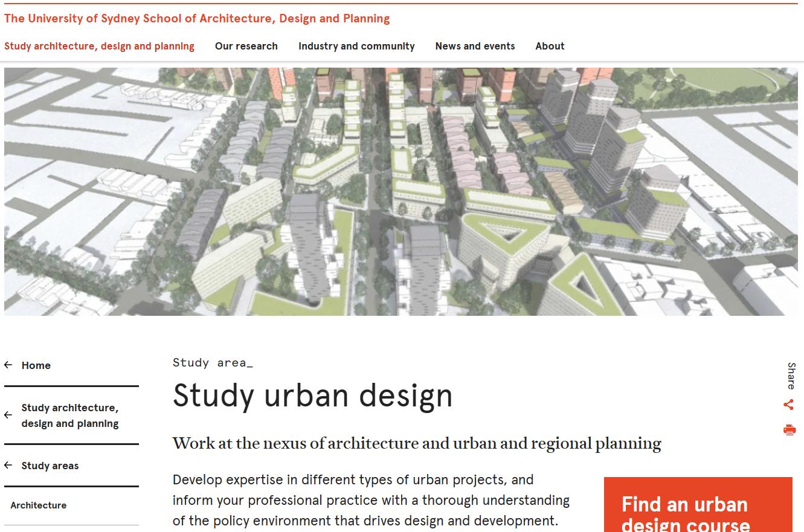Image resolution: width=804 pixels, height=532 pixels.
Task: Open sidebar link Study architecture, design and planning
Action: pos(70,415)
